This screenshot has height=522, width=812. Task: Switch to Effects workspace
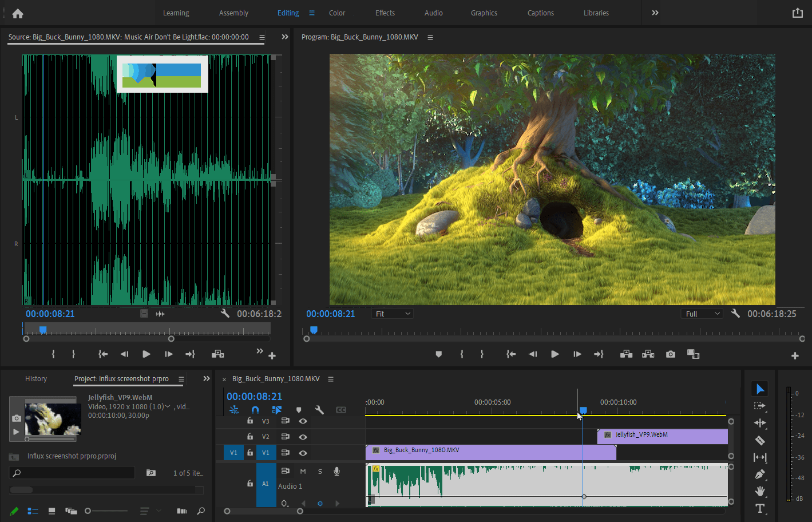click(385, 13)
